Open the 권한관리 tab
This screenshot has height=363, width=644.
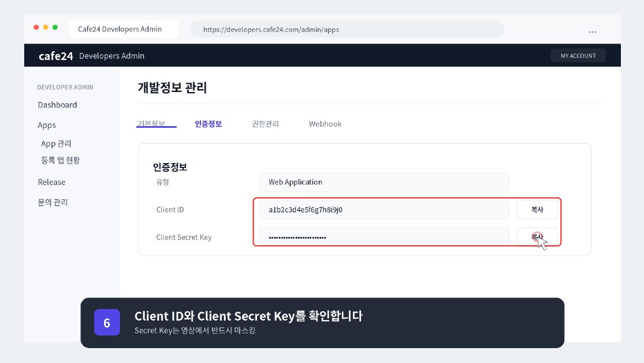click(x=265, y=124)
